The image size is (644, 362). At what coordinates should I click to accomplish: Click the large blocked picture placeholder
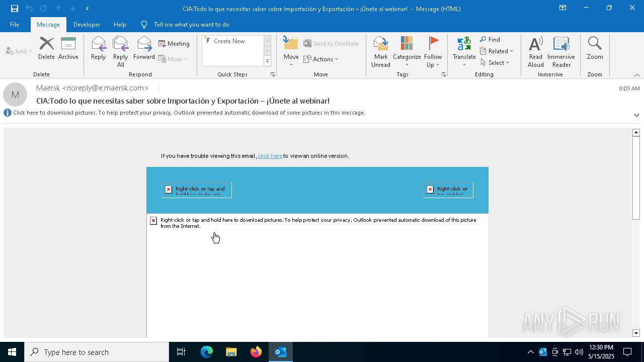[x=317, y=276]
